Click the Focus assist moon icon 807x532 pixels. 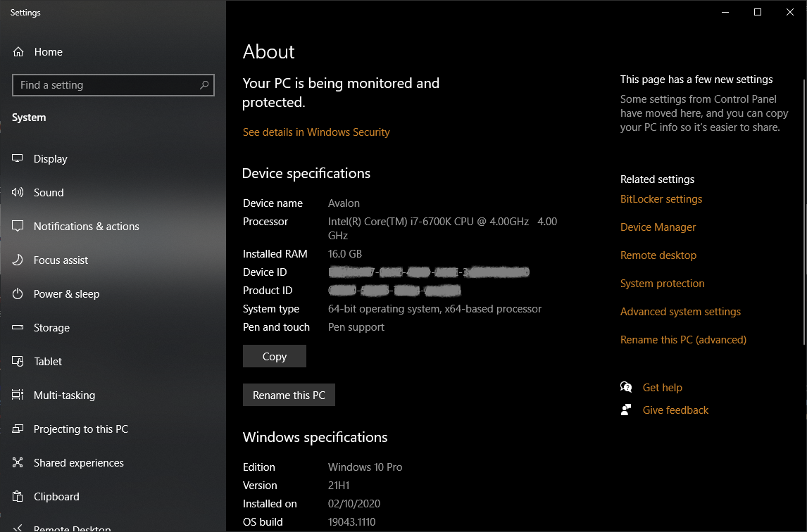tap(18, 260)
